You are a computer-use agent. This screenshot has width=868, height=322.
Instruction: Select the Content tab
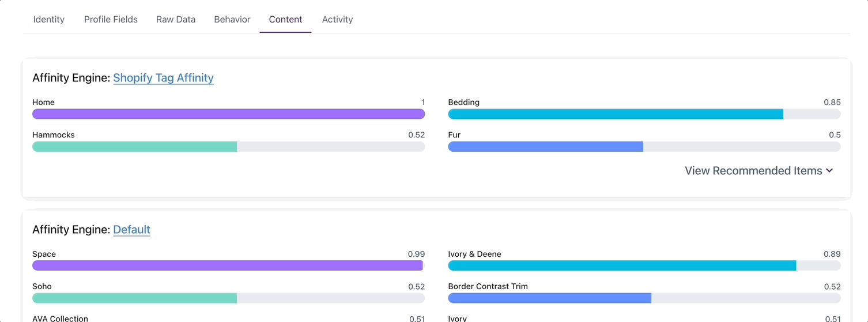point(285,19)
